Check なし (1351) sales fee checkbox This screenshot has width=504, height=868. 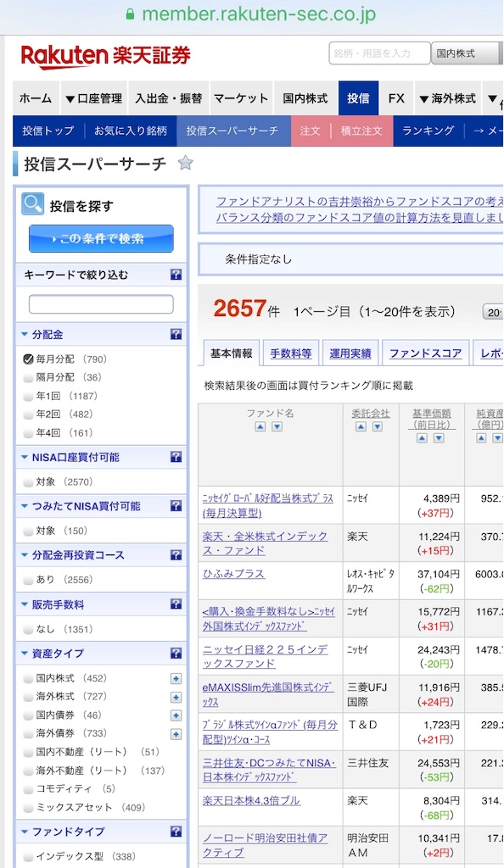pos(28,630)
